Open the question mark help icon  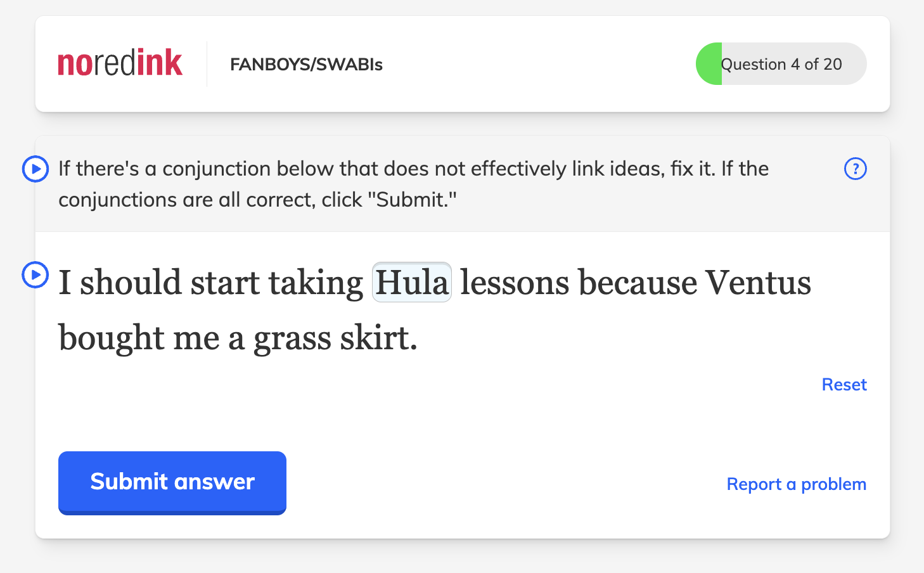click(856, 169)
